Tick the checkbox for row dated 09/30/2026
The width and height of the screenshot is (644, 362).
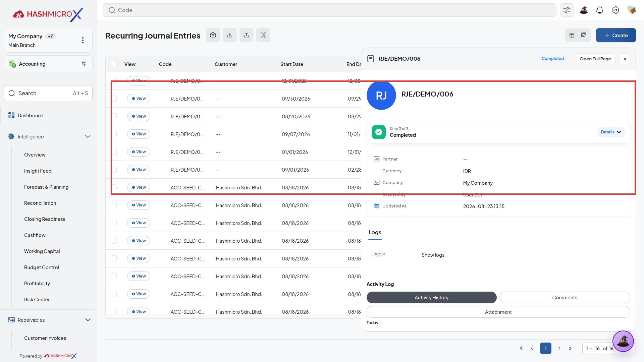pos(114,99)
